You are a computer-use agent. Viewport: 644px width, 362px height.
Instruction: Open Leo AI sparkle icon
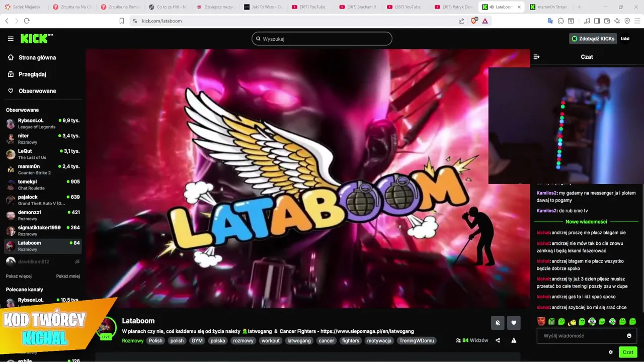[617, 21]
